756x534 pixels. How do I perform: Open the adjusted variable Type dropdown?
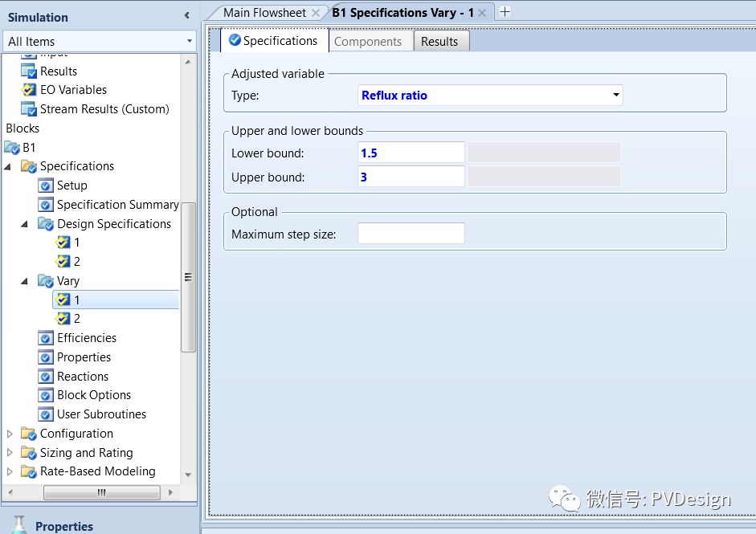click(615, 95)
